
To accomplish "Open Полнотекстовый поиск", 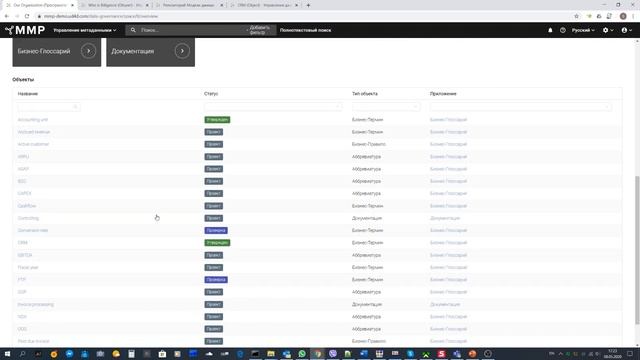I will pos(305,30).
